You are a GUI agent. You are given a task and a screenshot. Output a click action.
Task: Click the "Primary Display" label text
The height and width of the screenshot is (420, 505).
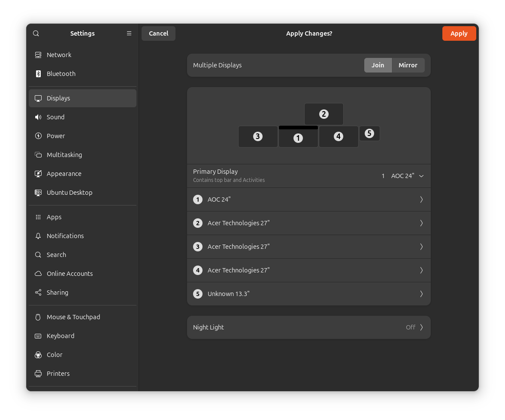pyautogui.click(x=215, y=172)
